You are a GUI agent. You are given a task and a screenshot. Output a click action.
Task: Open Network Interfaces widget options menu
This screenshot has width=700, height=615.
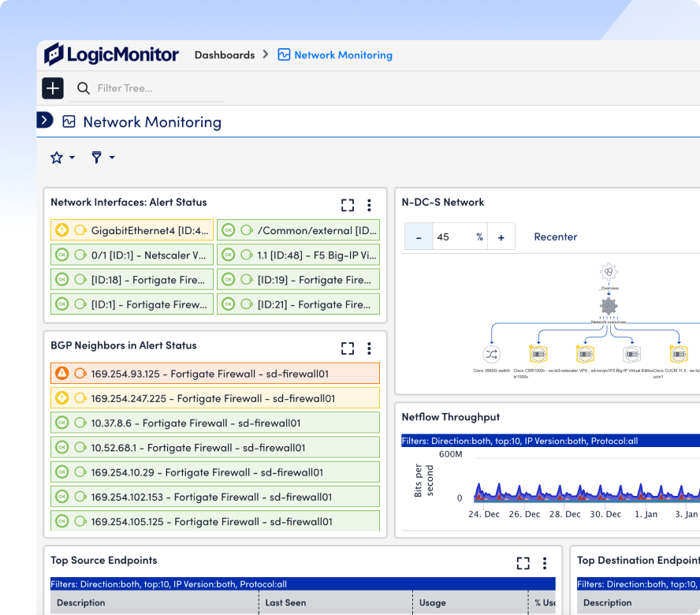[369, 205]
